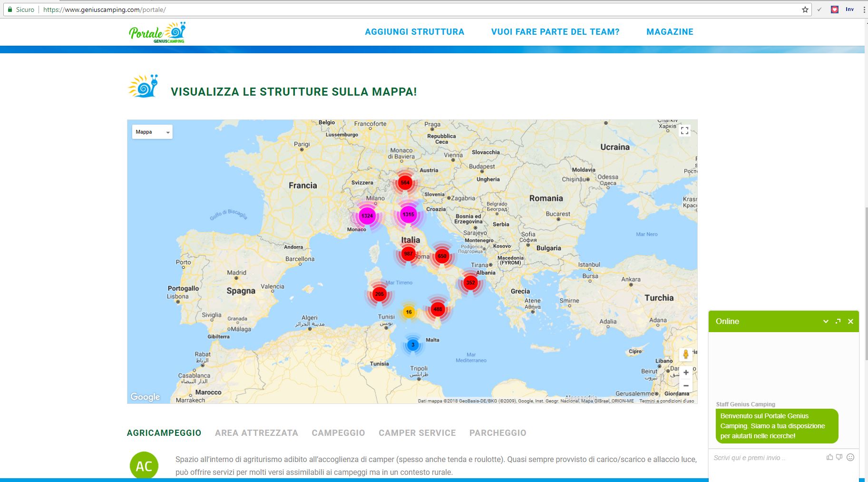The height and width of the screenshot is (482, 868).
Task: Click thumbs down in chat
Action: click(839, 457)
